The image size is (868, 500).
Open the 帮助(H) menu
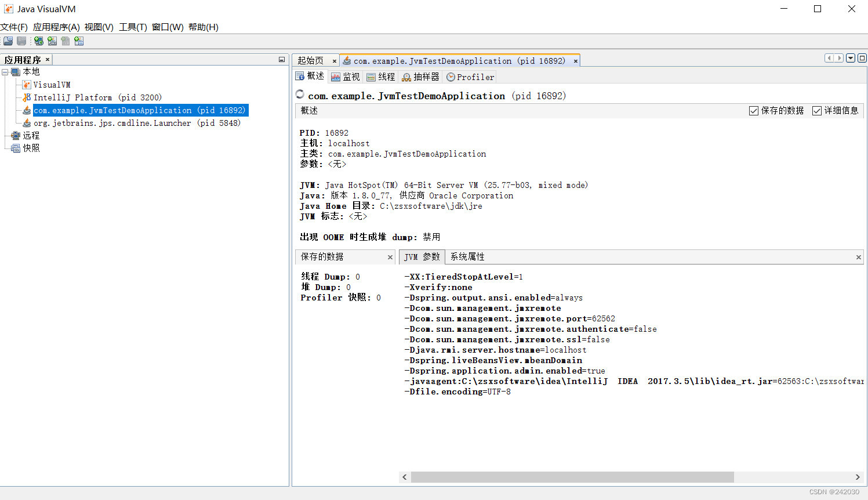tap(204, 27)
